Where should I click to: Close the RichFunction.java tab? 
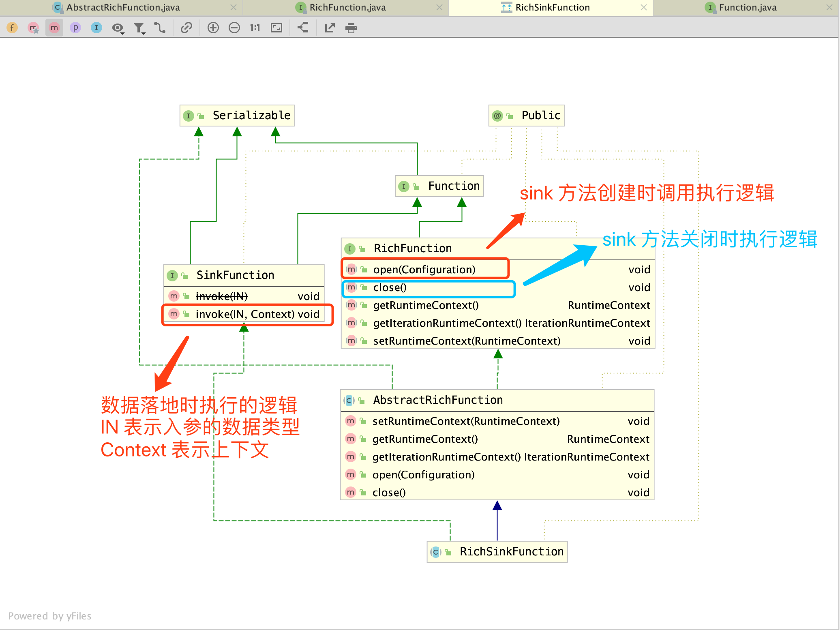point(439,7)
